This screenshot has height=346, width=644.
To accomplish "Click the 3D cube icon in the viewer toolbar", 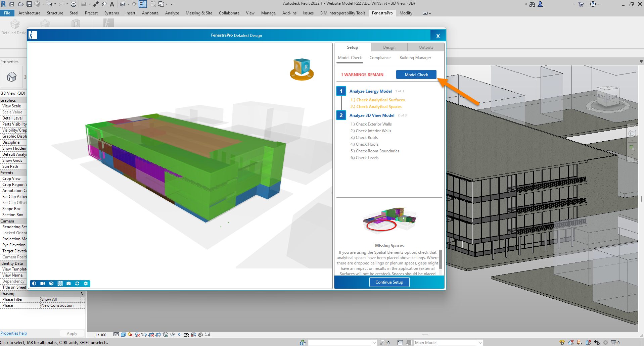I will [x=51, y=284].
